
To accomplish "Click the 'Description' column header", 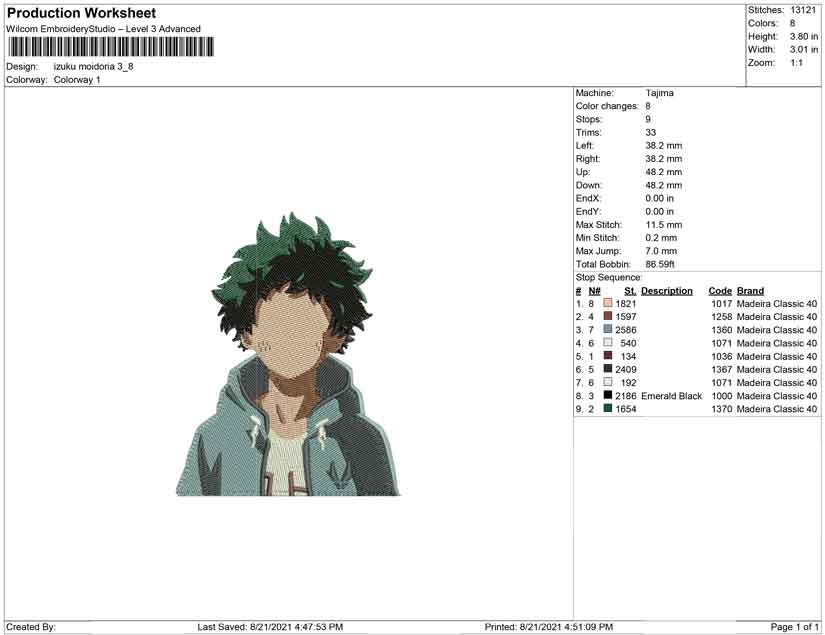I will pos(667,291).
